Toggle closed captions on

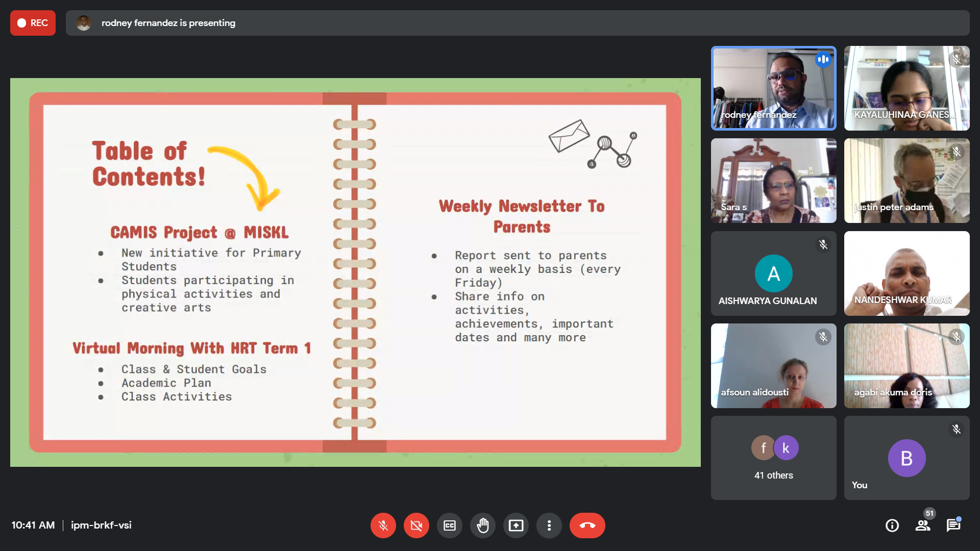(x=449, y=525)
